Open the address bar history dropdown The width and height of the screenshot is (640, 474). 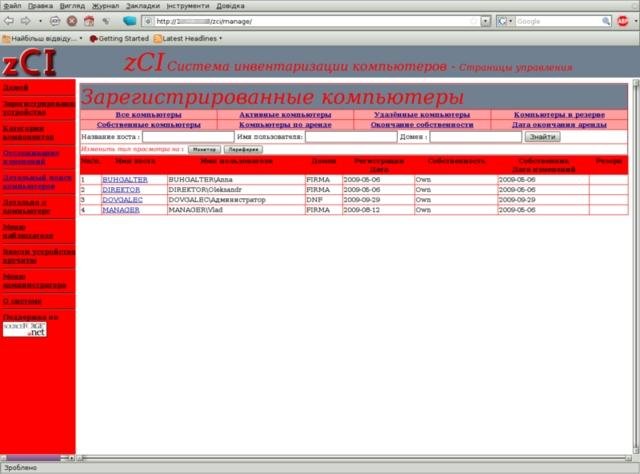click(485, 21)
